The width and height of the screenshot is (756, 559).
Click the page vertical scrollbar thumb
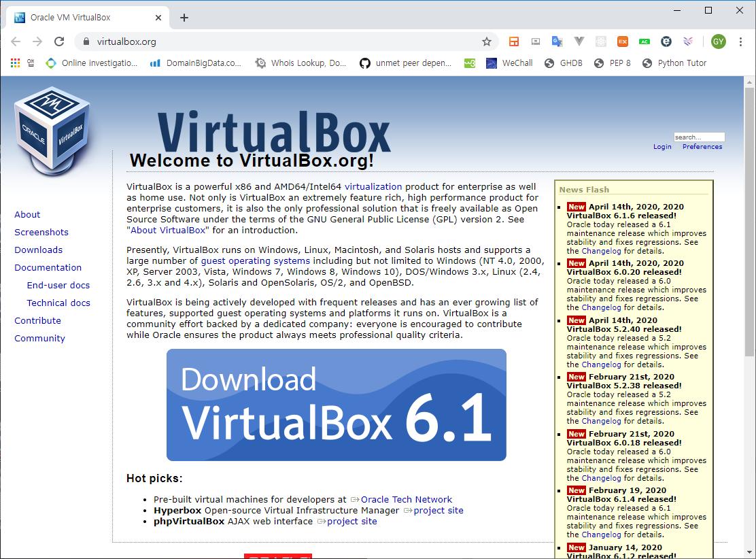(x=749, y=222)
